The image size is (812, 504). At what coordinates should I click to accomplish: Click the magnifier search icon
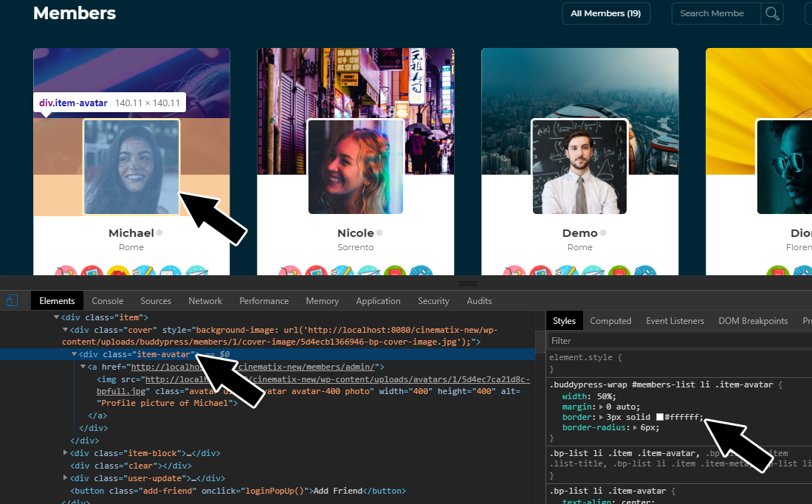tap(772, 13)
